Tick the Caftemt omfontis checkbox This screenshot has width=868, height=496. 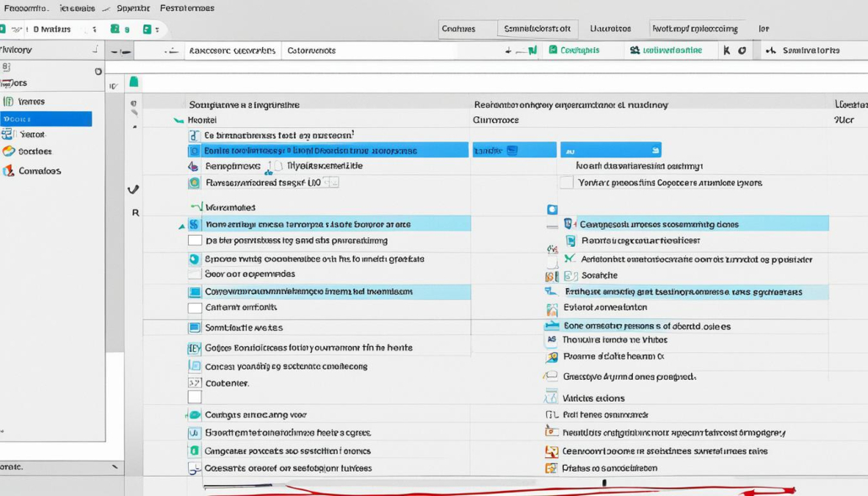coord(195,308)
